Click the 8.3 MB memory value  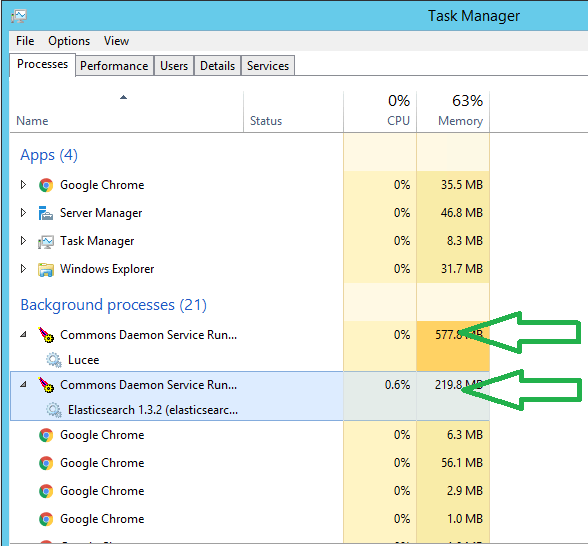point(465,241)
